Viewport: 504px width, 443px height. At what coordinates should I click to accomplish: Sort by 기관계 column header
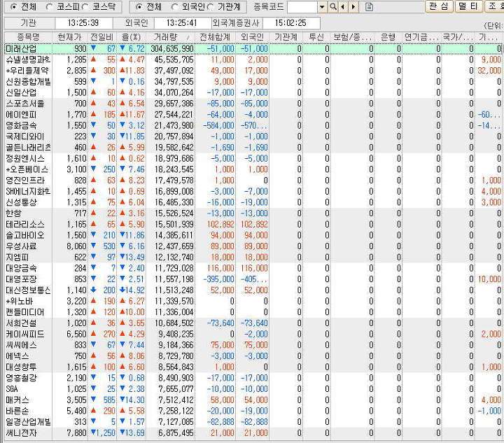[x=286, y=37]
